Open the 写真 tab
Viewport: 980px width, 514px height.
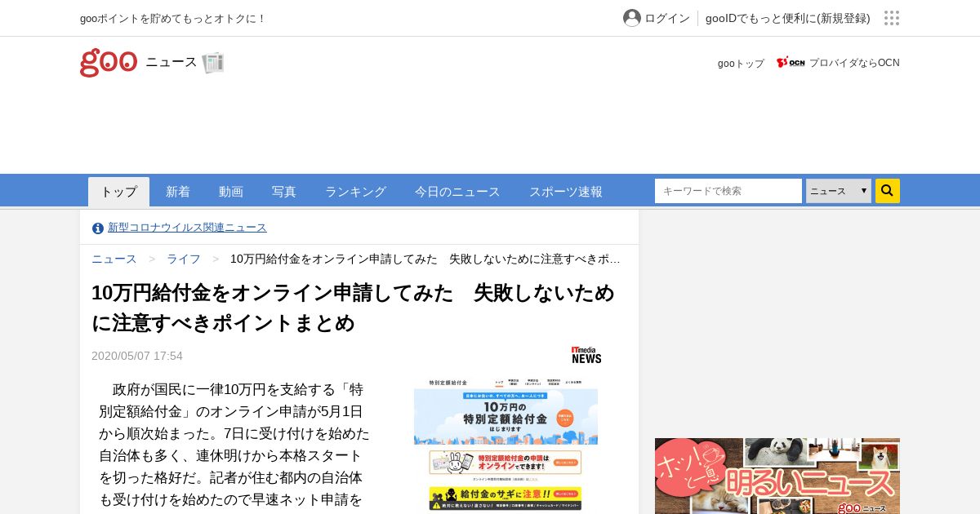click(x=284, y=192)
